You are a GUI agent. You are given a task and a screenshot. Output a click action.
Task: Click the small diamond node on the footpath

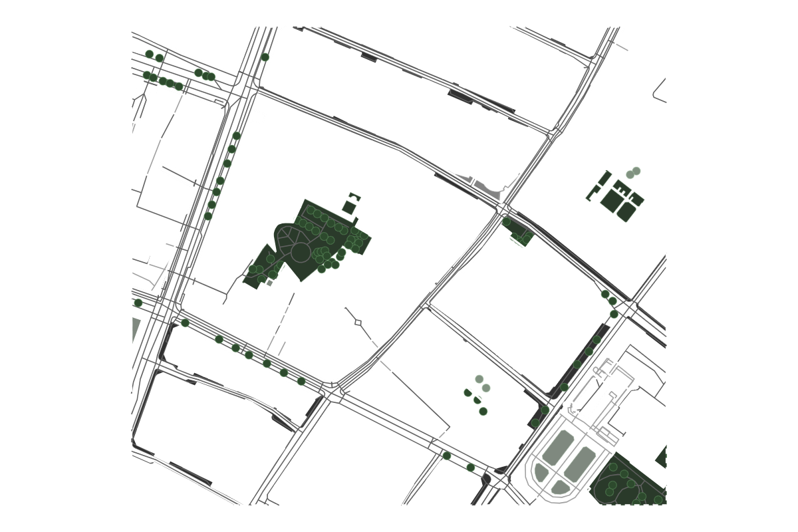click(358, 323)
